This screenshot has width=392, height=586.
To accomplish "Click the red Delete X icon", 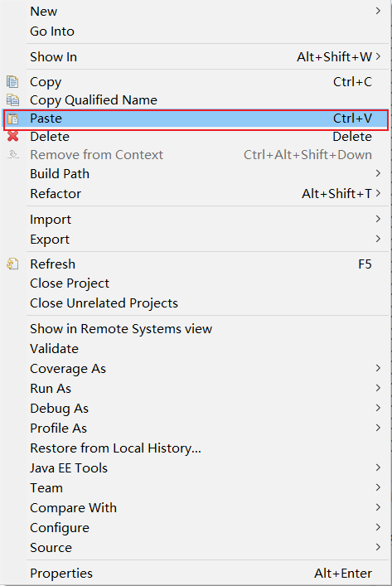I will [12, 136].
